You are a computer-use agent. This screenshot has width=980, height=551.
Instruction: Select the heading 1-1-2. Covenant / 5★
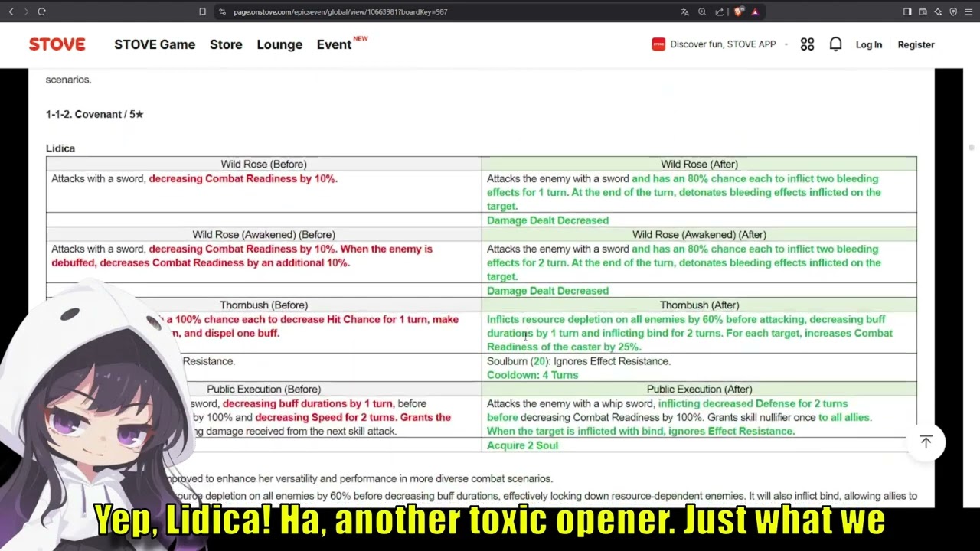point(95,114)
